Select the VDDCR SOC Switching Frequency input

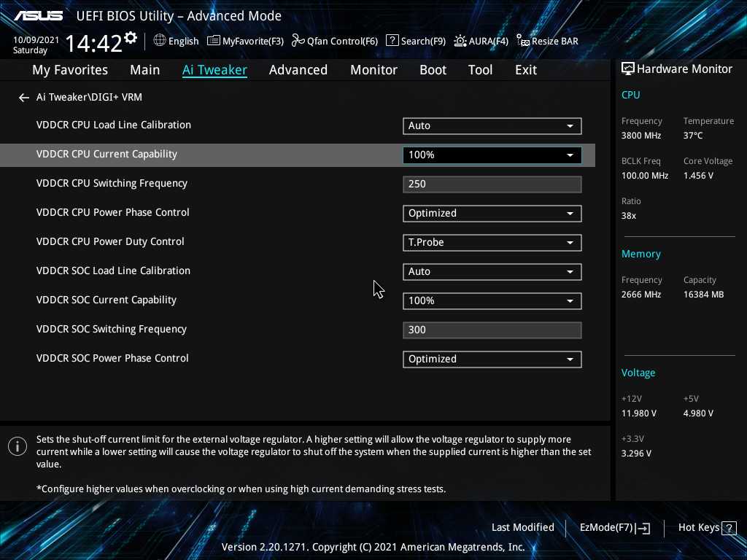492,330
